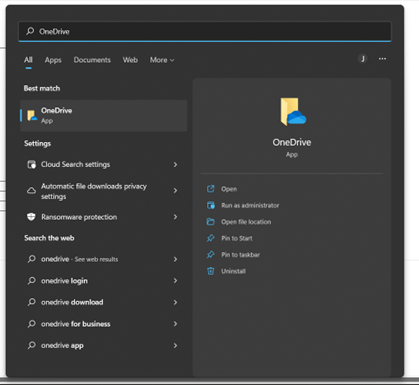Click the user account J avatar
This screenshot has height=385, width=419.
pos(363,59)
